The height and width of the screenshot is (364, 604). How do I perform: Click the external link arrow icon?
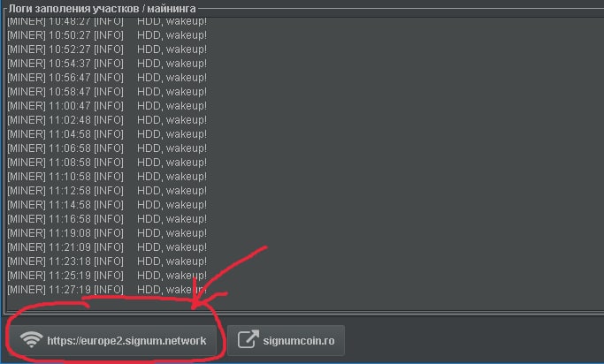[x=248, y=340]
